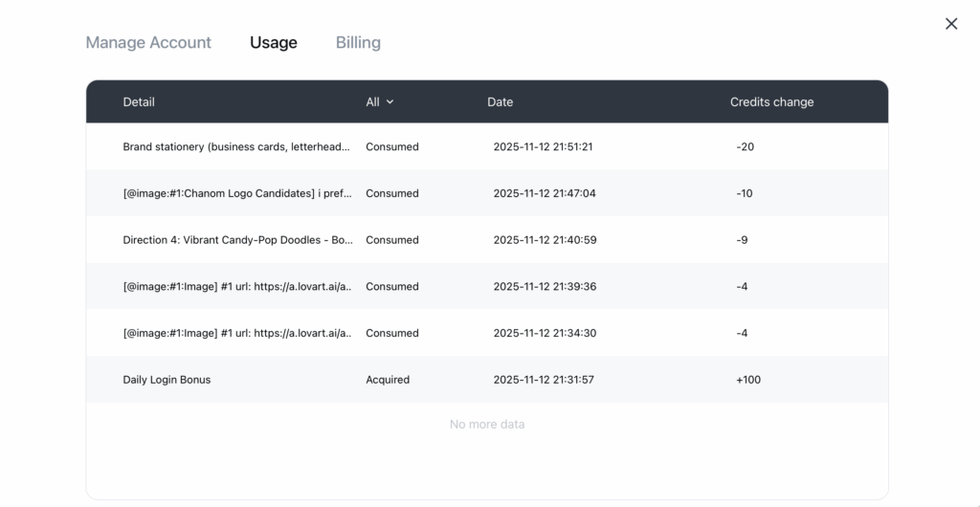
Task: Click the Acquired status label
Action: point(387,380)
